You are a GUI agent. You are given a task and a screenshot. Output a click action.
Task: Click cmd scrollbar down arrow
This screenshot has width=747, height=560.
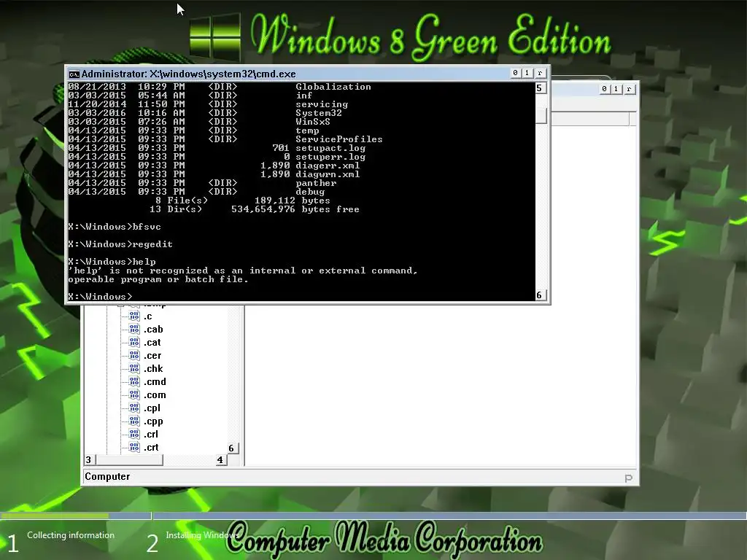(540, 295)
